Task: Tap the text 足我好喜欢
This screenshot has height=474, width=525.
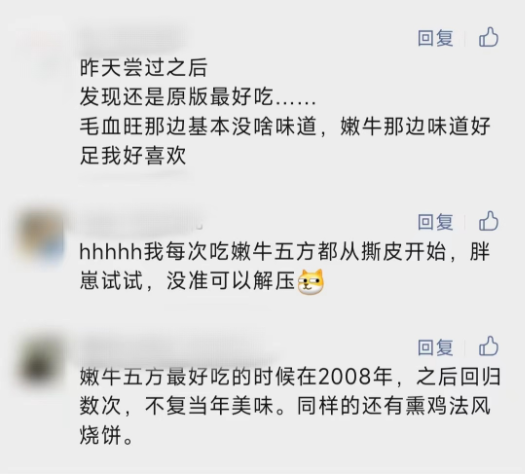Action: pos(133,156)
